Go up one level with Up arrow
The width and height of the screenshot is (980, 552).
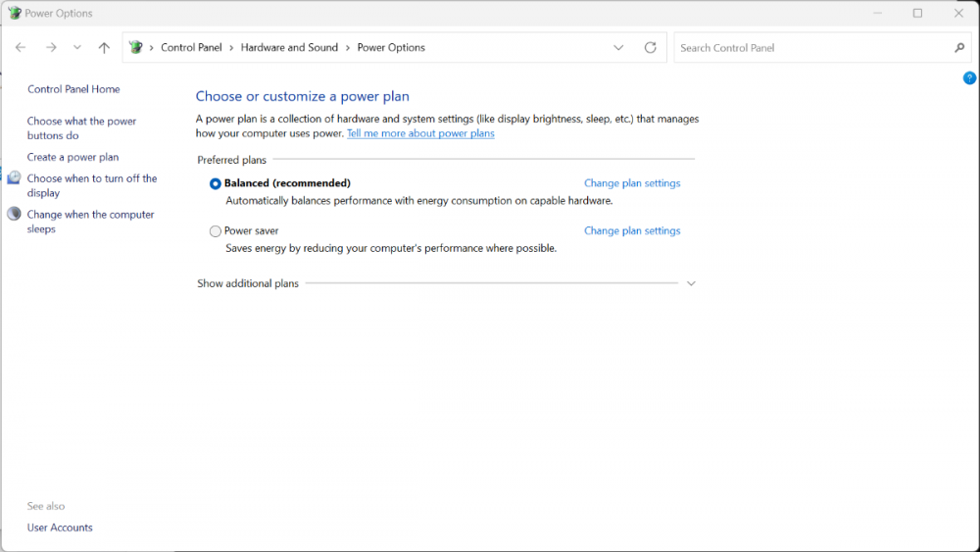click(104, 48)
